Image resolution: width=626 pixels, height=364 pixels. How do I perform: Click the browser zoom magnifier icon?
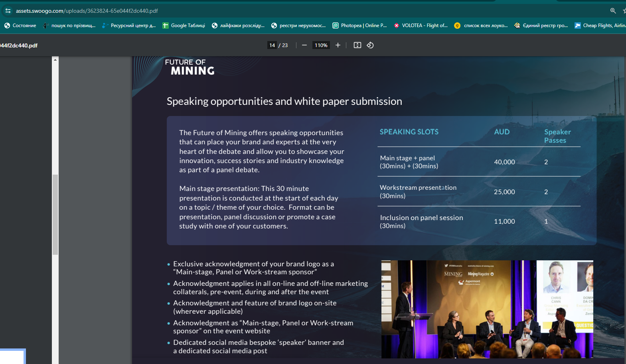click(613, 11)
